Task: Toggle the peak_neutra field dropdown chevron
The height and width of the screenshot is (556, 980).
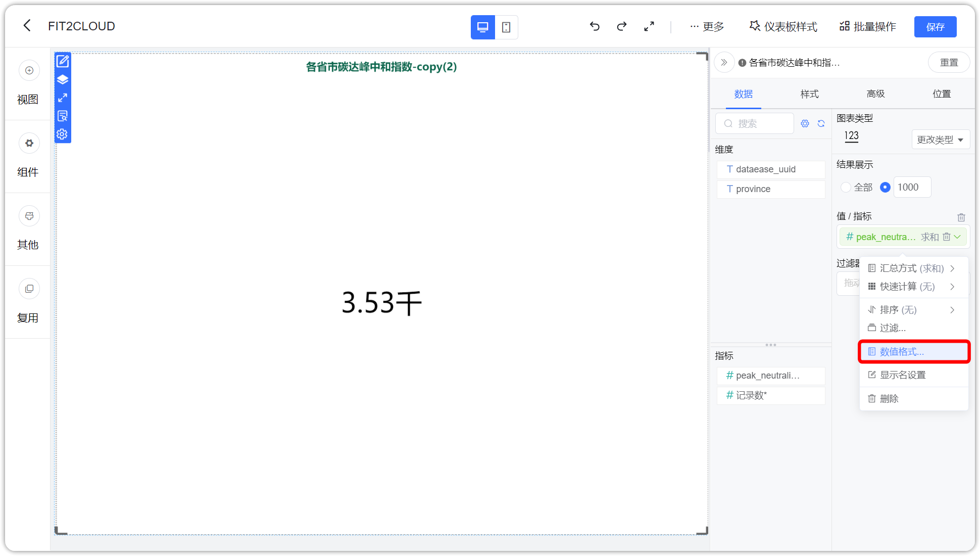Action: (957, 237)
